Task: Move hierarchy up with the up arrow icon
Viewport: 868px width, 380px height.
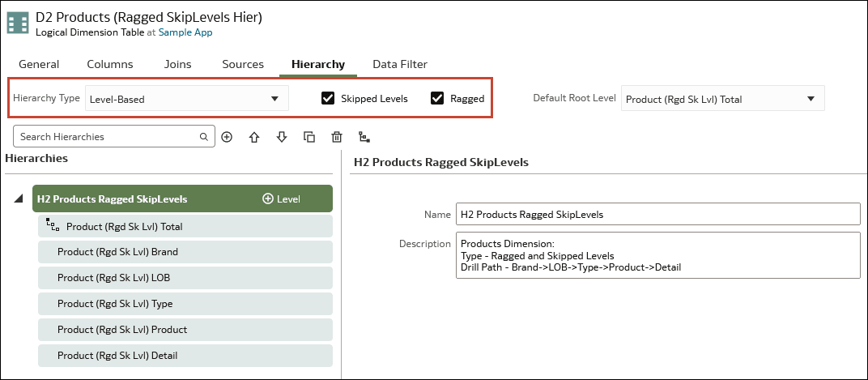Action: [x=254, y=137]
